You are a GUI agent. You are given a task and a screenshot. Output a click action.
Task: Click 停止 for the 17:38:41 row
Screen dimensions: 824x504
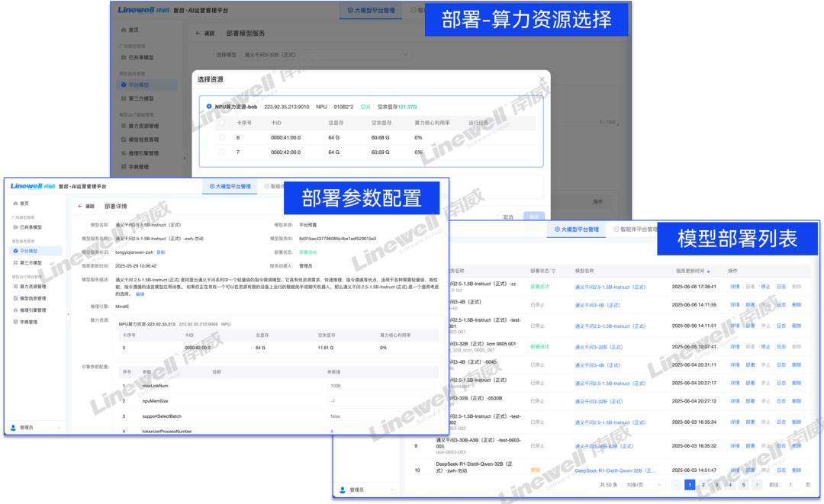point(766,287)
